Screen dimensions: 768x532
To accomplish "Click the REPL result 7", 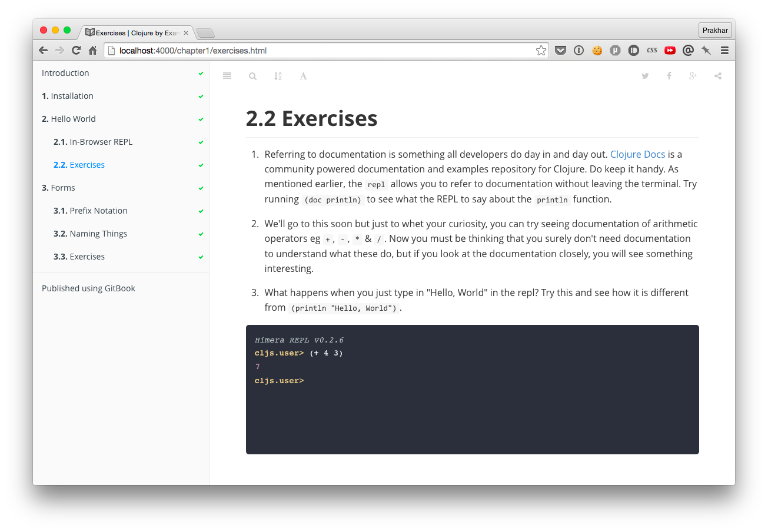I will [257, 367].
